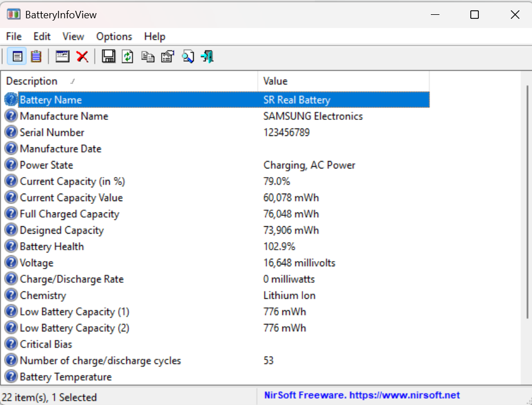The image size is (532, 405).
Task: Click the vertical scrollbar thumb
Action: click(527, 202)
